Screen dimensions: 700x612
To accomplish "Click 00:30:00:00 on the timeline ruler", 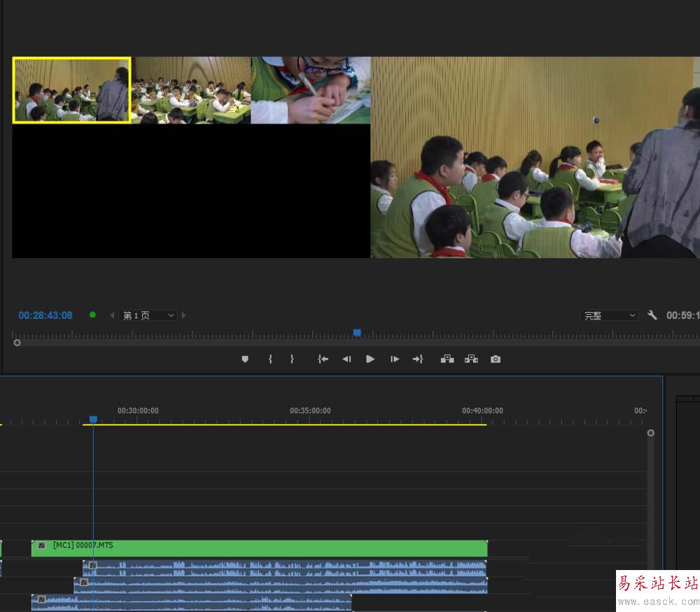I will (x=138, y=411).
